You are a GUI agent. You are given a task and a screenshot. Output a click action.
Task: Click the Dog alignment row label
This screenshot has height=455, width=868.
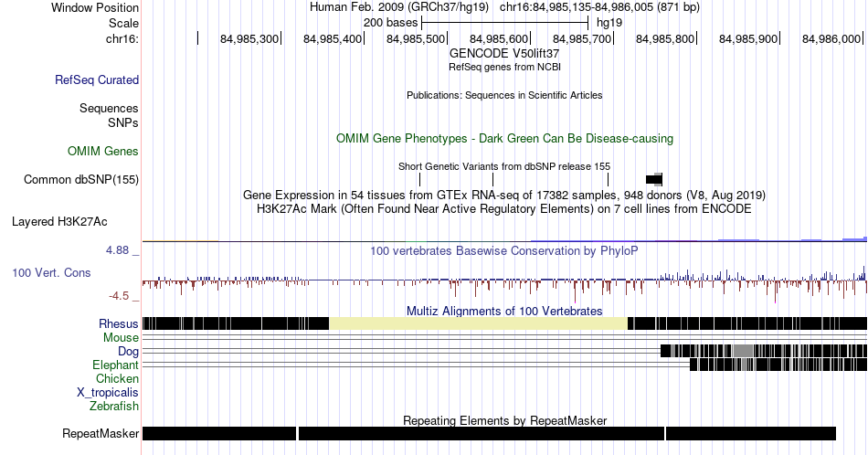(x=129, y=352)
